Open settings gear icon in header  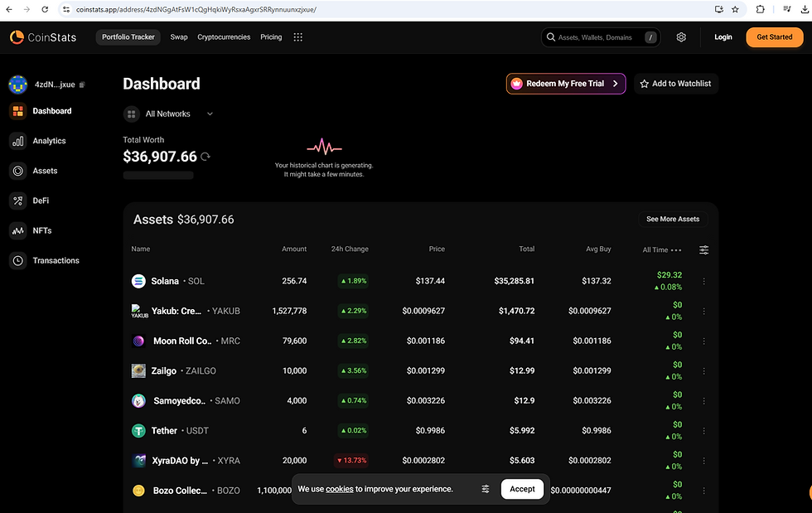point(681,37)
